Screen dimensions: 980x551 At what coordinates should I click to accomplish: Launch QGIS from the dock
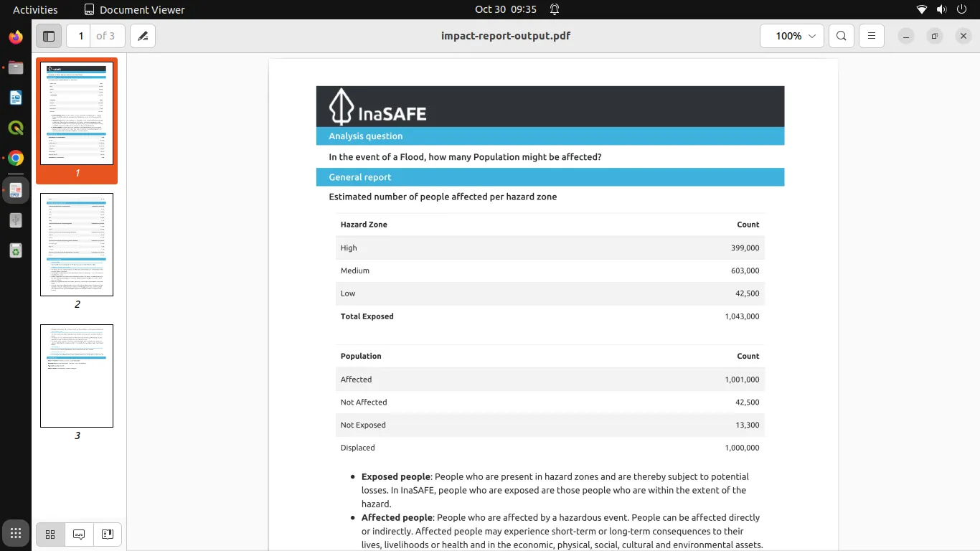16,128
